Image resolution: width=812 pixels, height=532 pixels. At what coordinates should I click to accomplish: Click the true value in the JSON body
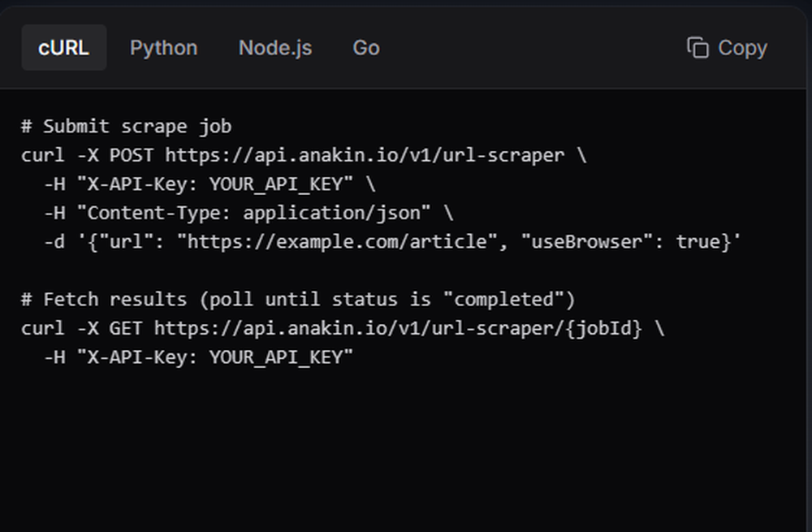click(x=698, y=242)
